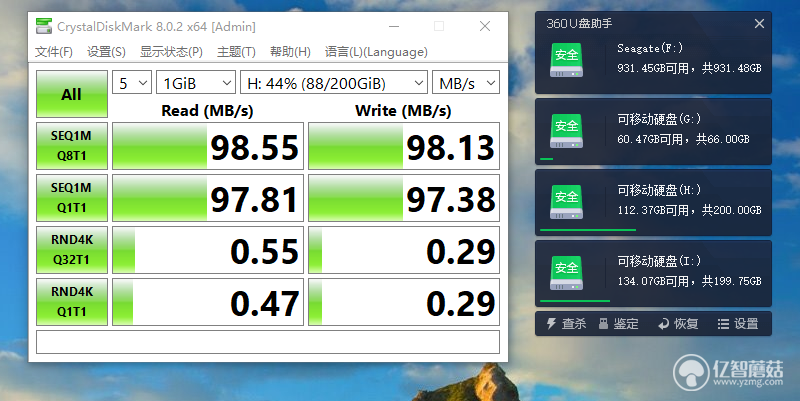
Task: Open the 设置(S) menu
Action: pos(106,52)
